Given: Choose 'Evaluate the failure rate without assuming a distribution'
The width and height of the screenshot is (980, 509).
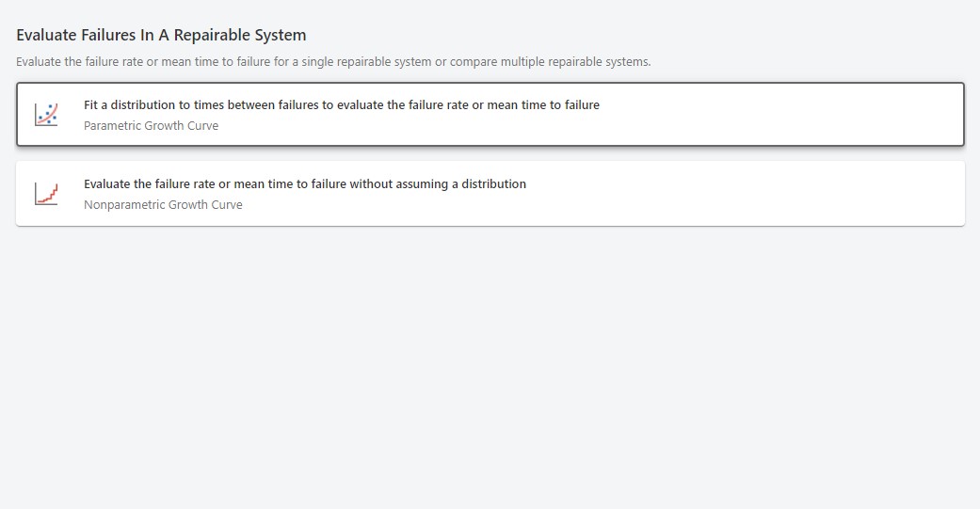Looking at the screenshot, I should pyautogui.click(x=304, y=184).
